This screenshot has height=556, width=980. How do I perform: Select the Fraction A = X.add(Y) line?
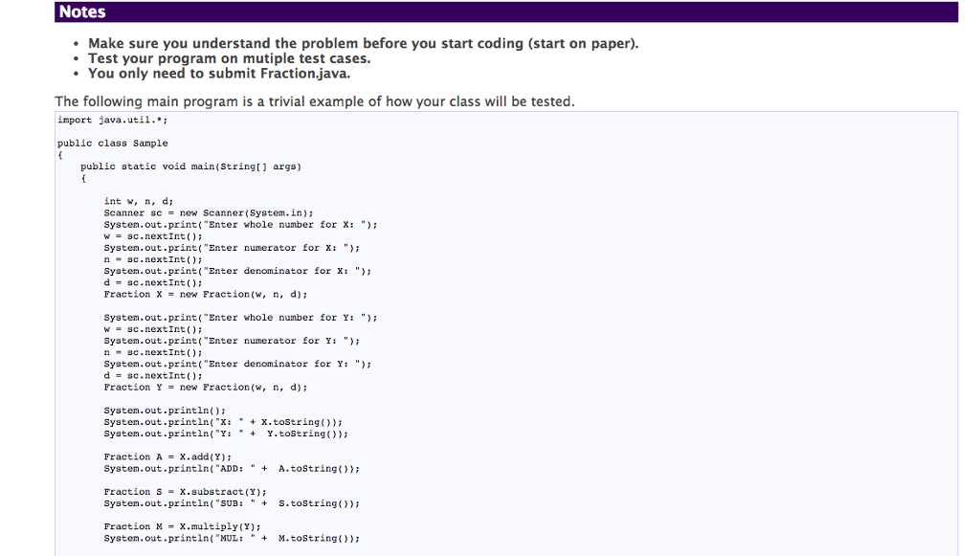click(168, 456)
